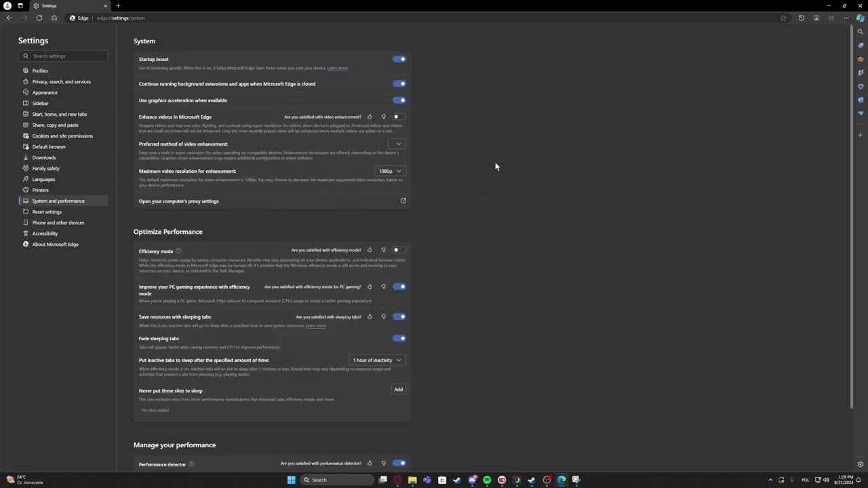The image size is (868, 488).
Task: Open Privacy, search, and services section
Action: pyautogui.click(x=63, y=81)
